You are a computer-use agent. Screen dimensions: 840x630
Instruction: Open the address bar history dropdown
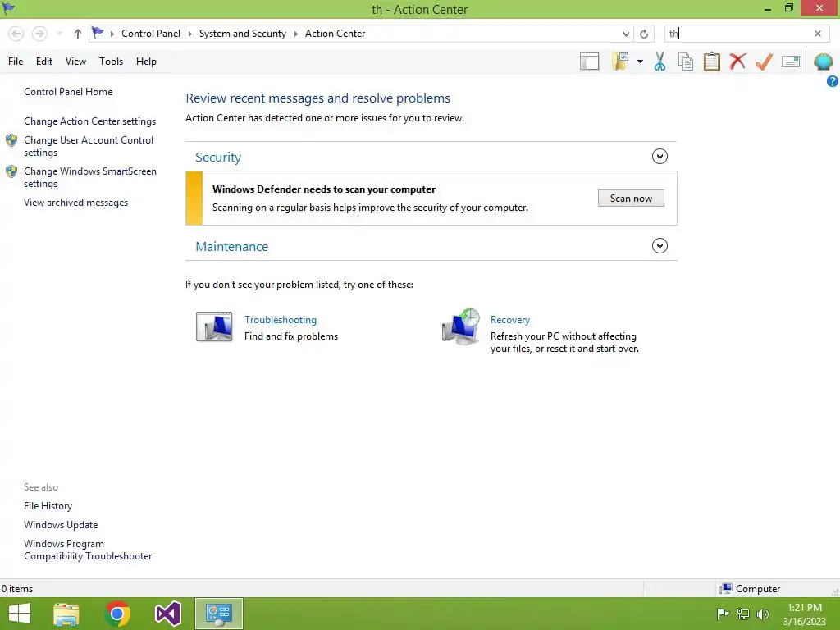[626, 34]
